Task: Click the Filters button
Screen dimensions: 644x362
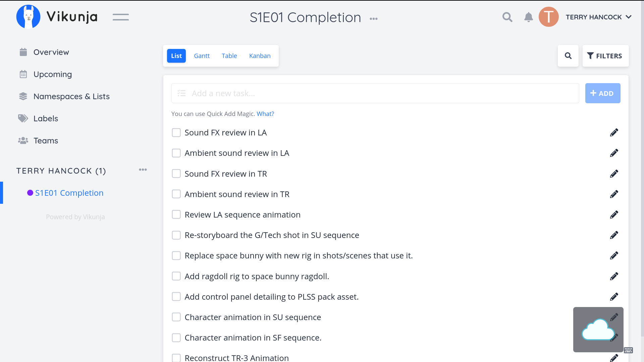Action: [605, 56]
